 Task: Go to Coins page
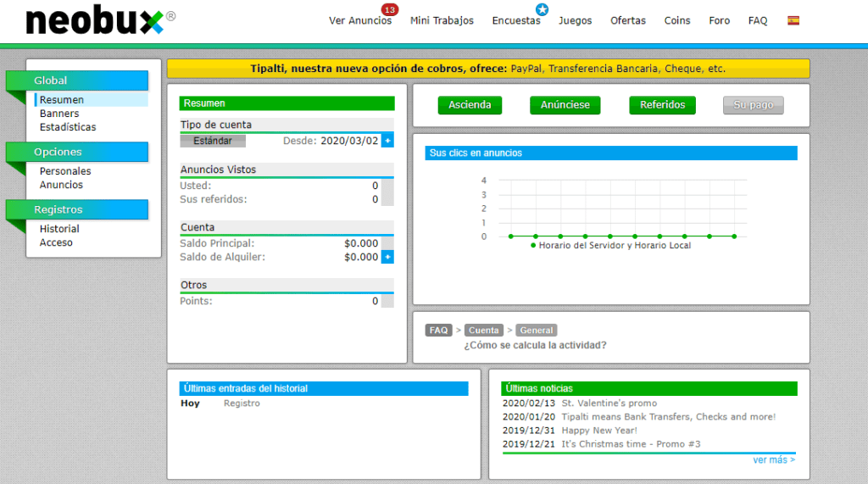(x=677, y=20)
